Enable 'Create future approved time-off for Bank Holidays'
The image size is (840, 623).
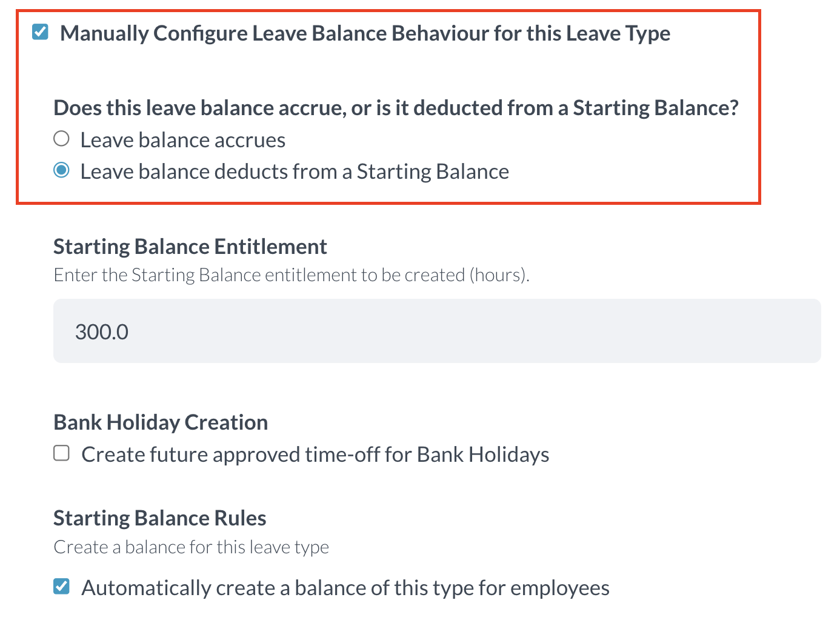61,453
